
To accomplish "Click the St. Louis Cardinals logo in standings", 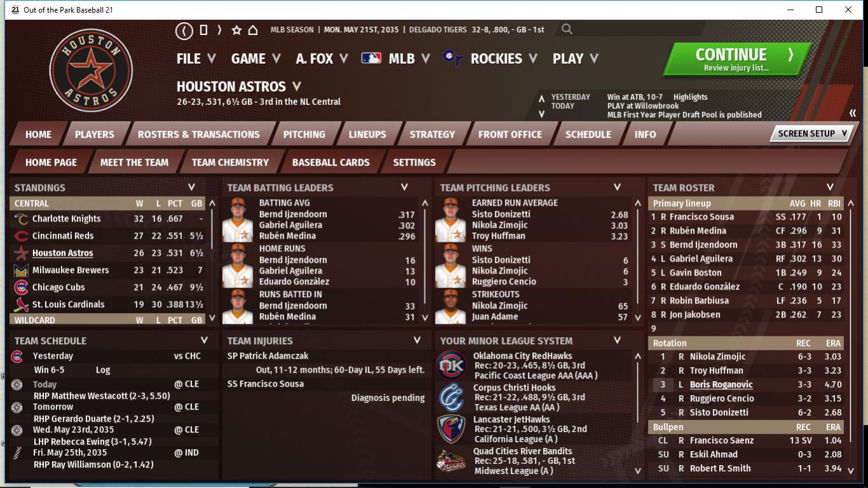I will (20, 305).
